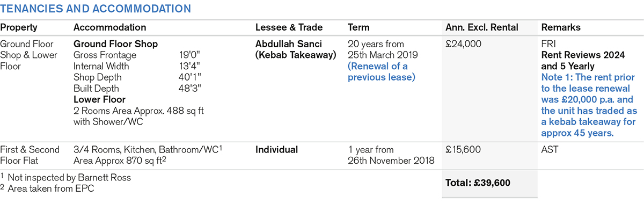
Task: Click the Term column header
Action: 358,27
